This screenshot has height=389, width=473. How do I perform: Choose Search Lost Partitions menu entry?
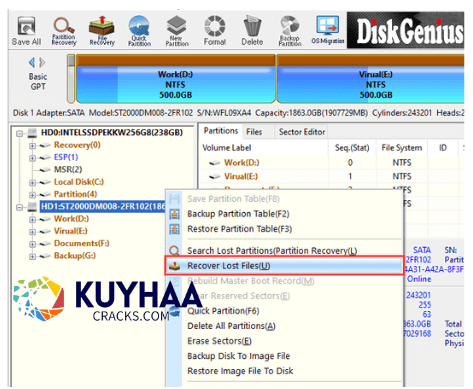tap(272, 251)
